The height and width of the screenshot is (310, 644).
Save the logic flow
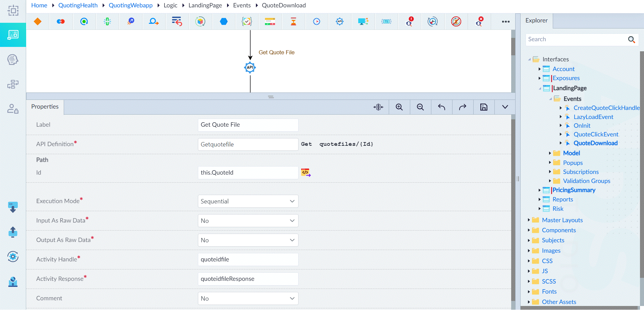click(484, 107)
